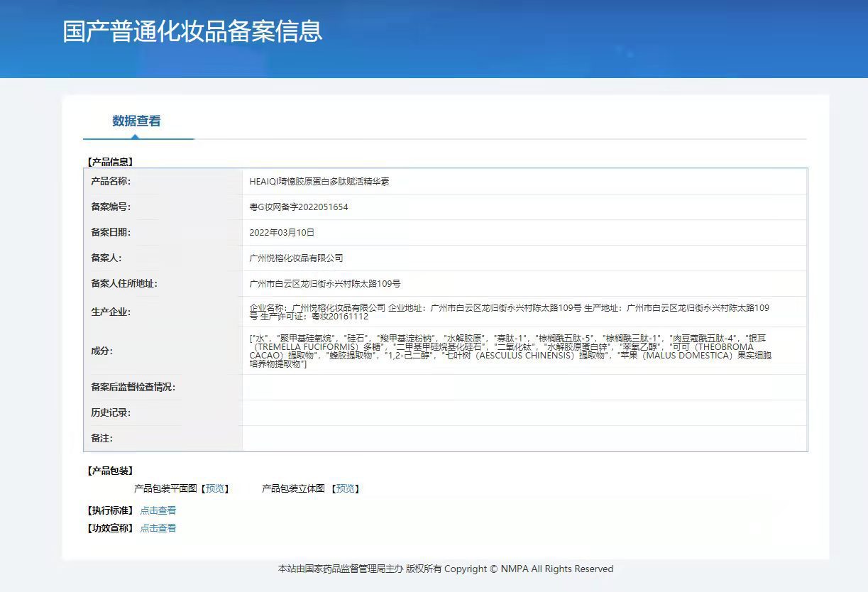Click the 备案编号 row label

click(111, 207)
